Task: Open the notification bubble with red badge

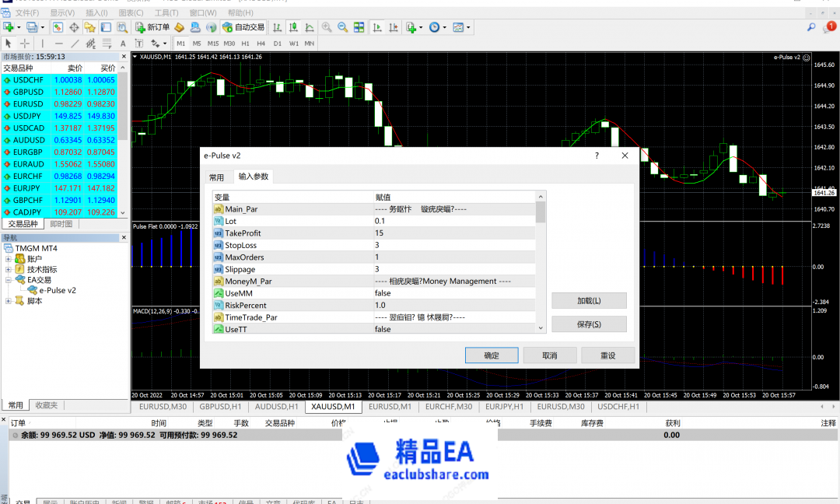Action: (x=829, y=26)
